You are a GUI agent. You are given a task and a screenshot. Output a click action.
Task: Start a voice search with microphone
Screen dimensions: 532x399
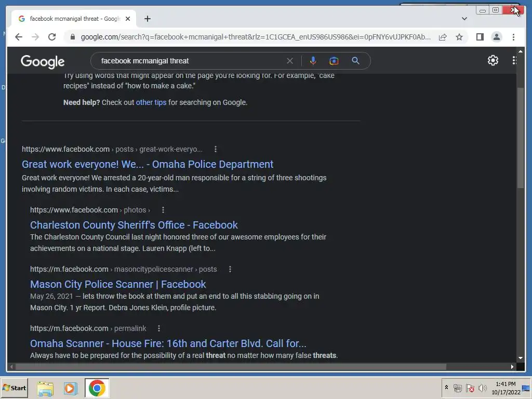pyautogui.click(x=313, y=61)
